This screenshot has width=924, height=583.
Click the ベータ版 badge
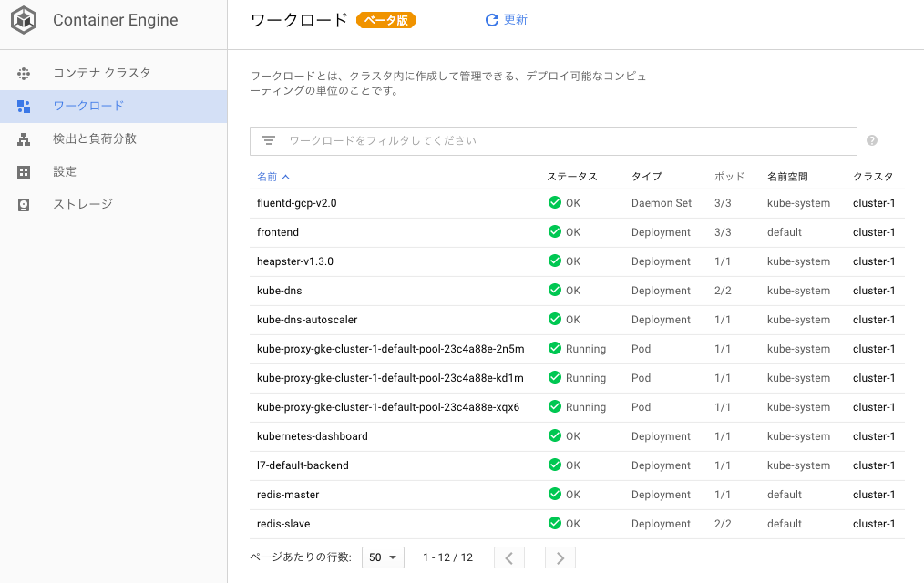click(x=386, y=20)
